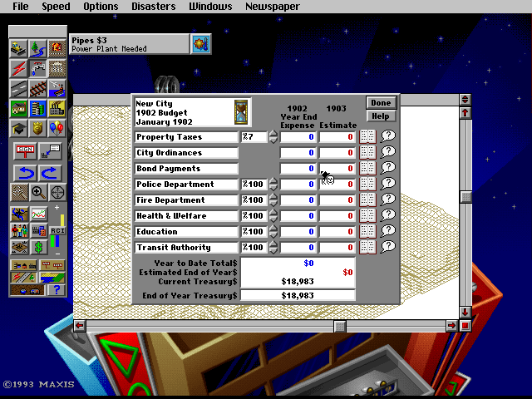Select the Education graduation cap tool
Viewport: 532px width, 399px height.
coord(18,128)
